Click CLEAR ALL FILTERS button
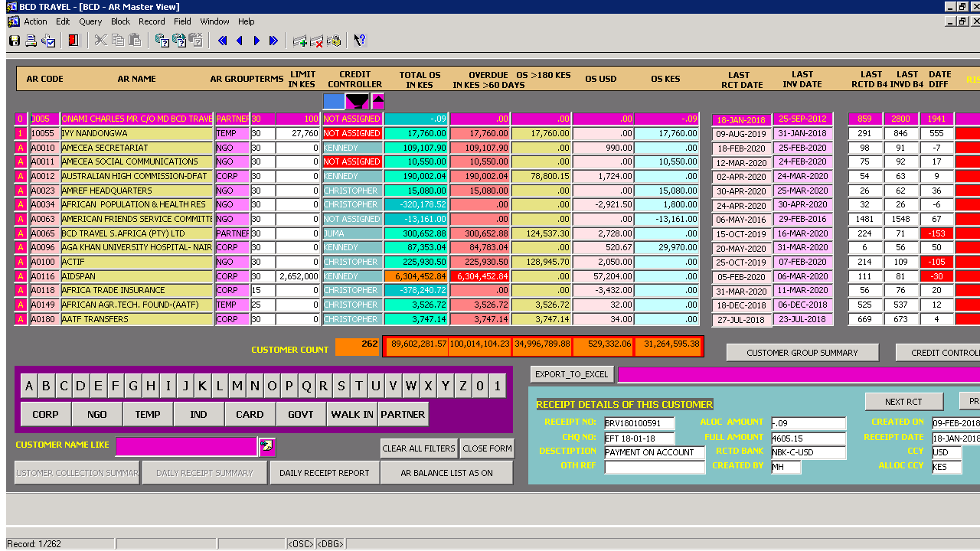 tap(419, 448)
